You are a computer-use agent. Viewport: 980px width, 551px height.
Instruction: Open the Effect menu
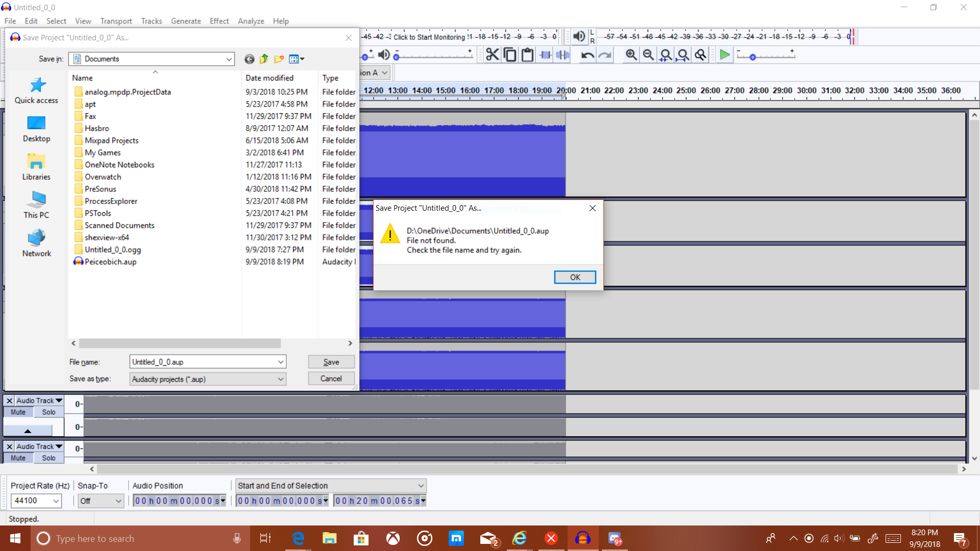219,21
